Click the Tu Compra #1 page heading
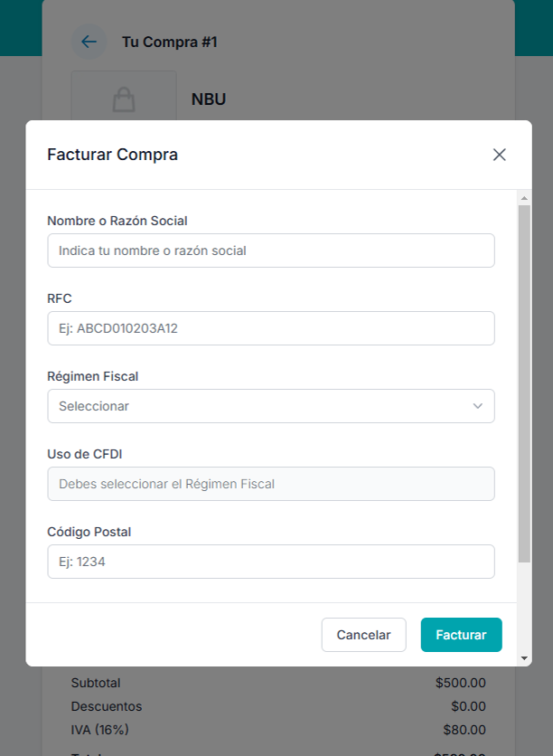Screen dimensions: 553x756 170,42
